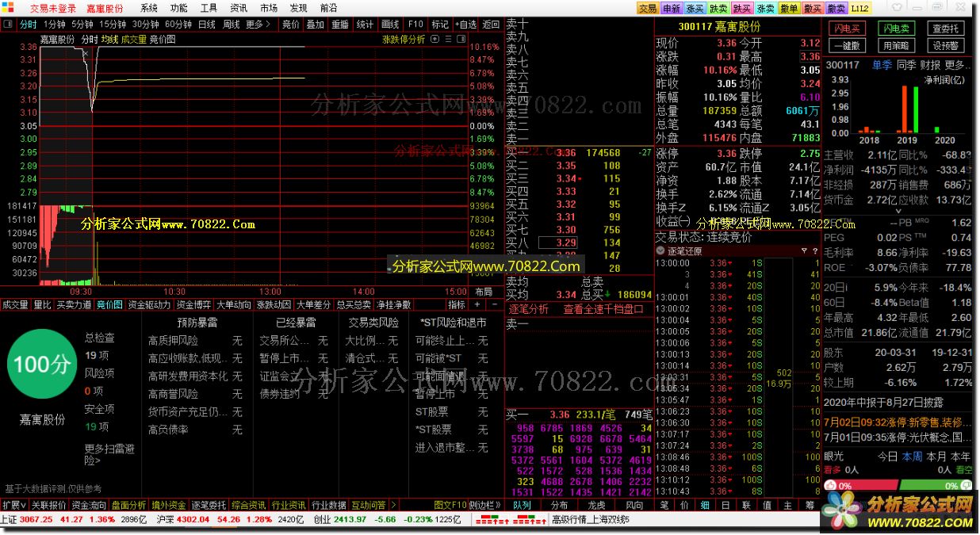The height and width of the screenshot is (535, 980).
Task: Click the filter arrow icon in 逐笔还原
Action: (x=803, y=250)
